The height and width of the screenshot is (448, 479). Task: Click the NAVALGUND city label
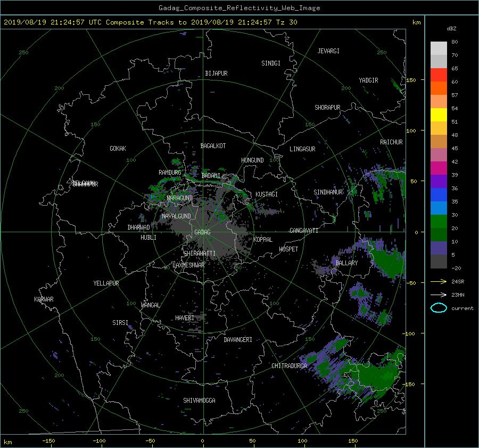pyautogui.click(x=176, y=216)
